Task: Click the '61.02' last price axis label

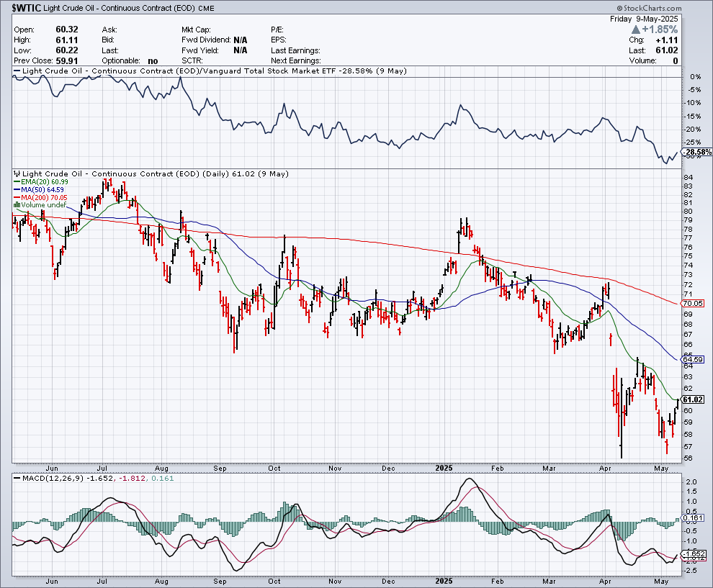Action: coord(693,399)
